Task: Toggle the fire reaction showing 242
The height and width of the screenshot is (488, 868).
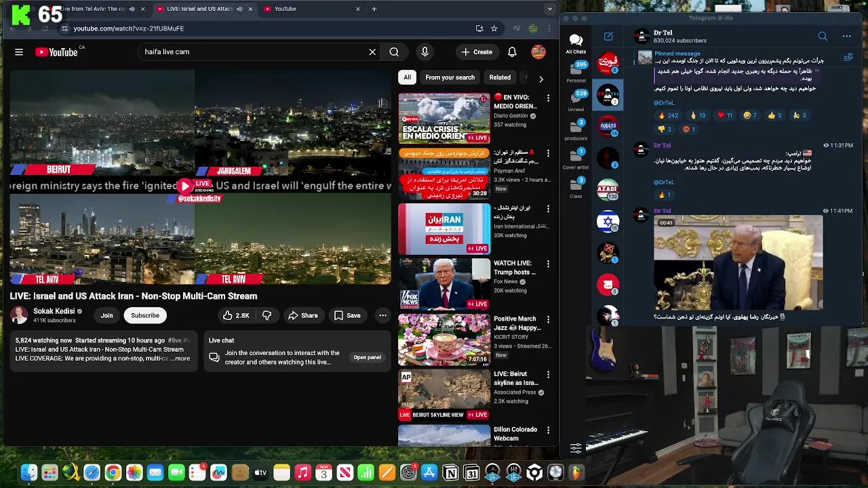Action: (x=667, y=115)
